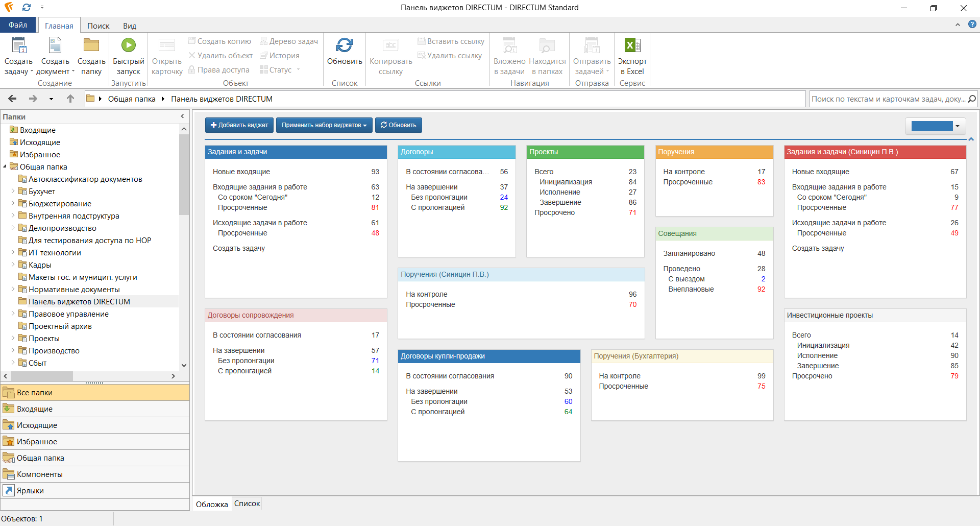This screenshot has width=980, height=526.
Task: Click the full-text search input field
Action: click(x=888, y=99)
